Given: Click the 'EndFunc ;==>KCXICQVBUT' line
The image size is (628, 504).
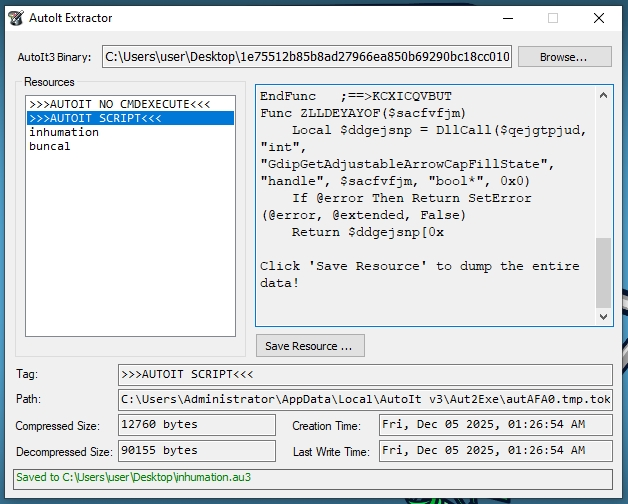Looking at the screenshot, I should 356,96.
